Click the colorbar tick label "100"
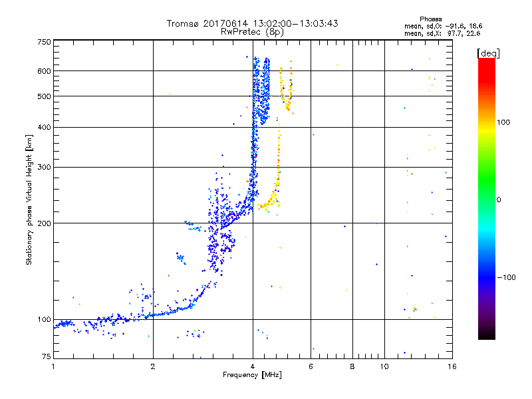This screenshot has height=399, width=532. pyautogui.click(x=503, y=122)
